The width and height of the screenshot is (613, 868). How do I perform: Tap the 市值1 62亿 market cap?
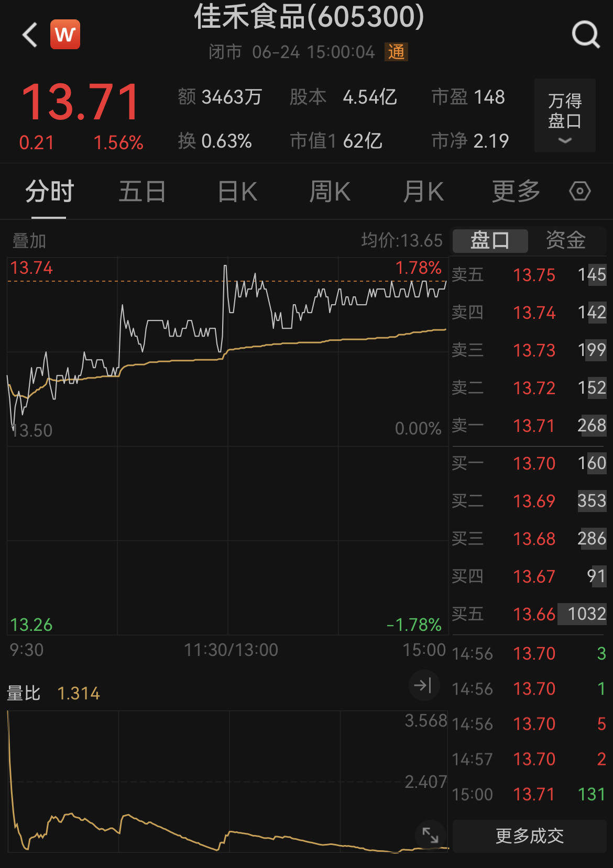[x=336, y=141]
